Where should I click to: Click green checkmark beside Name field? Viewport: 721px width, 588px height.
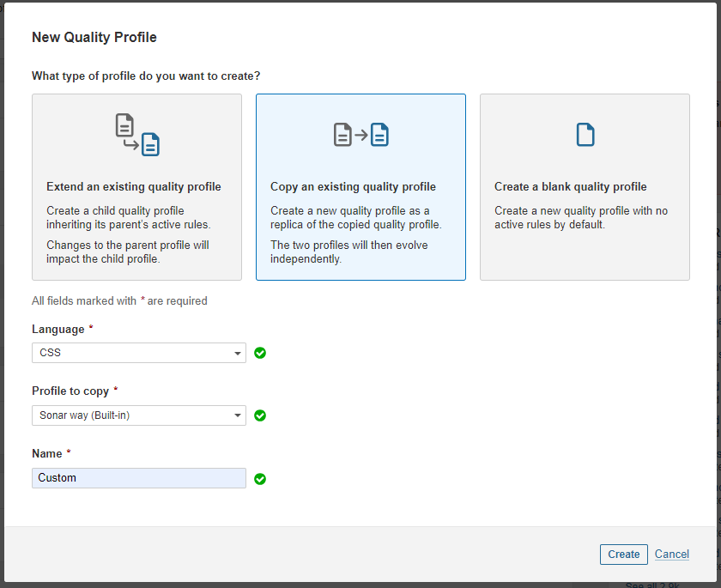tap(260, 479)
